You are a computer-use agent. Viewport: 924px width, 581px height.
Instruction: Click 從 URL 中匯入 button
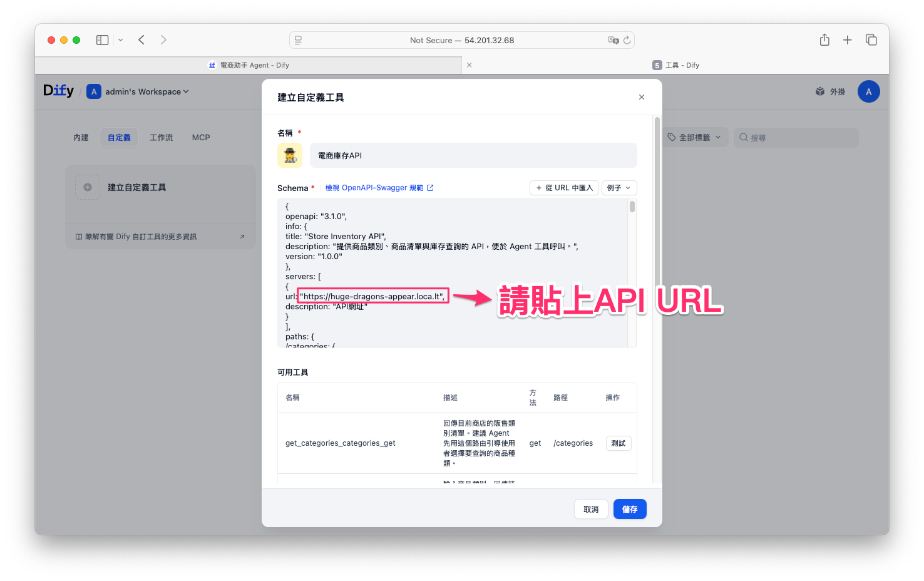point(564,188)
